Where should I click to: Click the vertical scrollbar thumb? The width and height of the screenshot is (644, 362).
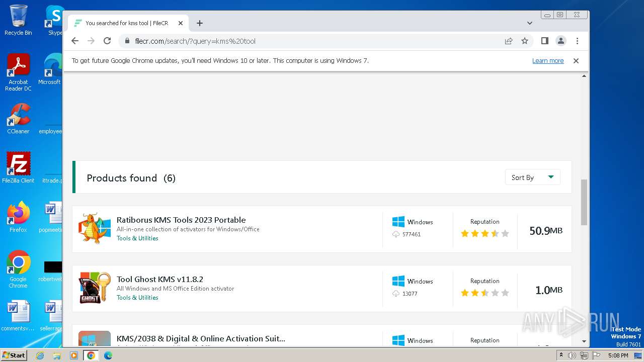tap(584, 202)
